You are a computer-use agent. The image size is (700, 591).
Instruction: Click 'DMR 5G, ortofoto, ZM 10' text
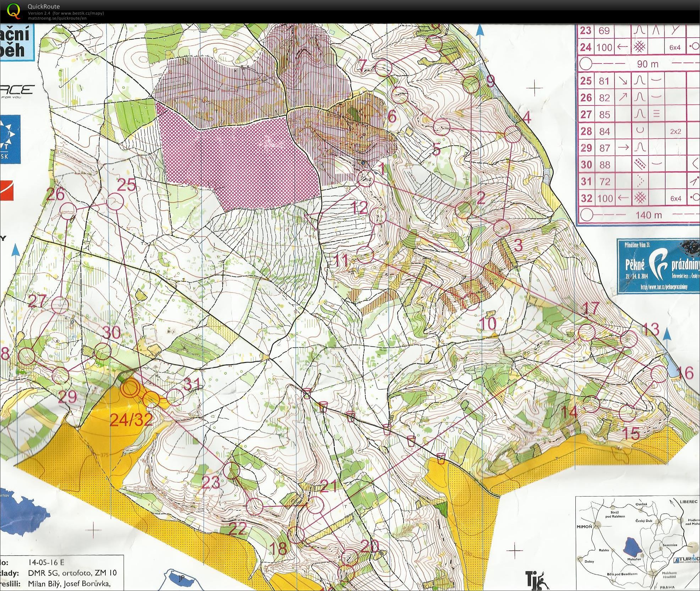point(72,573)
